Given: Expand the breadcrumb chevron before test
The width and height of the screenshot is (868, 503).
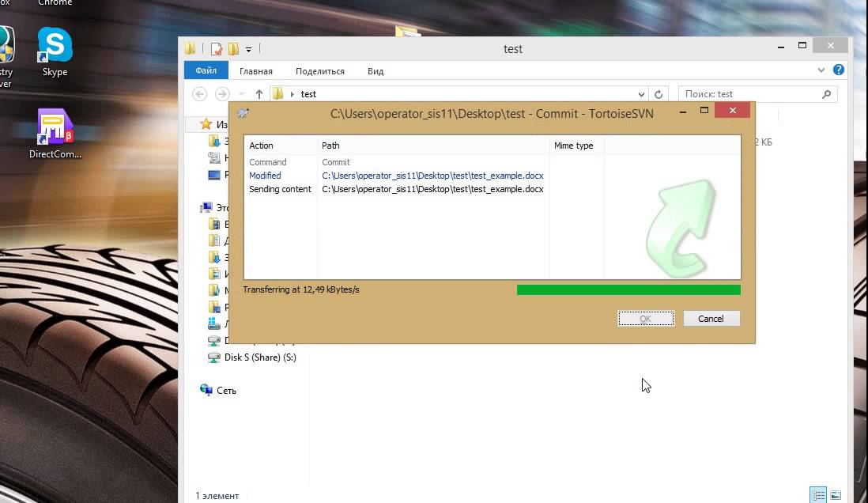Looking at the screenshot, I should click(292, 94).
